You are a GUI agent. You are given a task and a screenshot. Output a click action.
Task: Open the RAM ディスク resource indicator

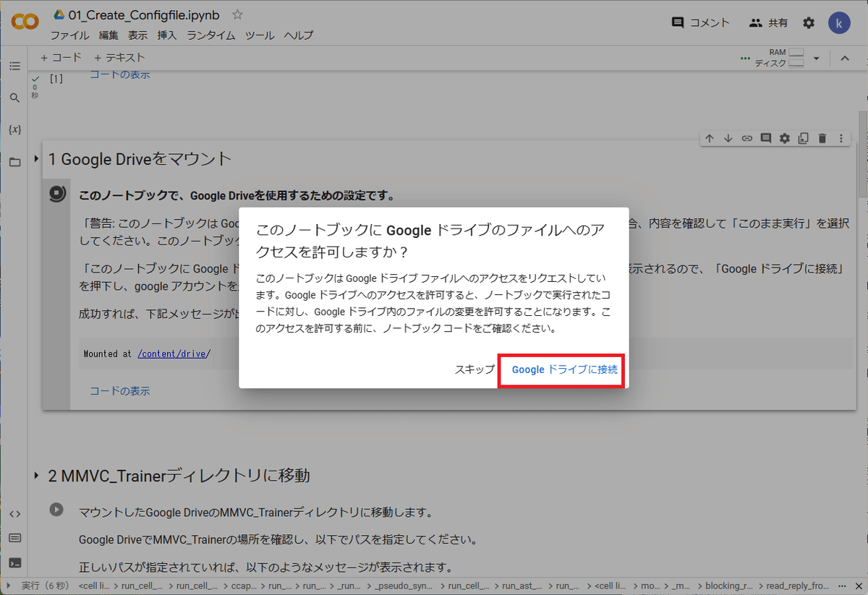779,58
